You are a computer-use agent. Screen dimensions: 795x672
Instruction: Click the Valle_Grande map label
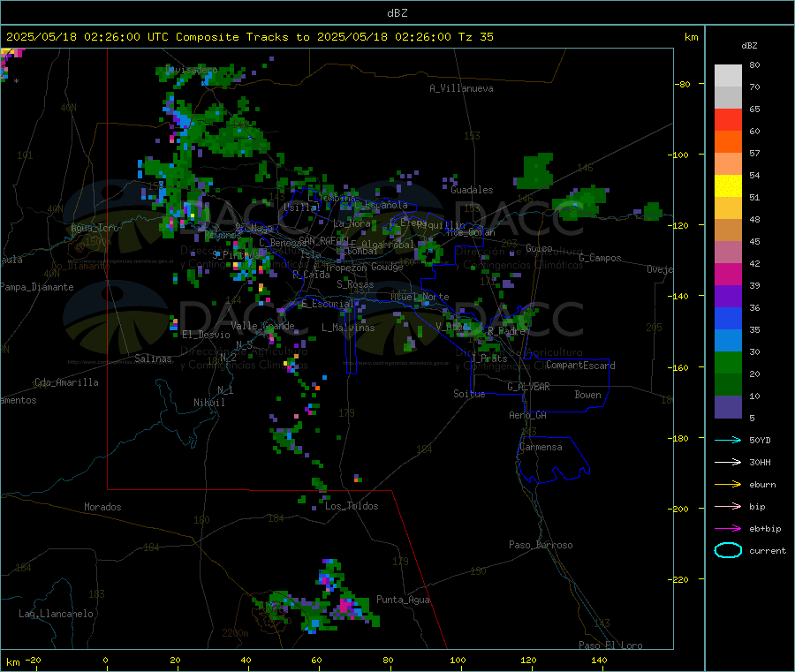tap(262, 325)
